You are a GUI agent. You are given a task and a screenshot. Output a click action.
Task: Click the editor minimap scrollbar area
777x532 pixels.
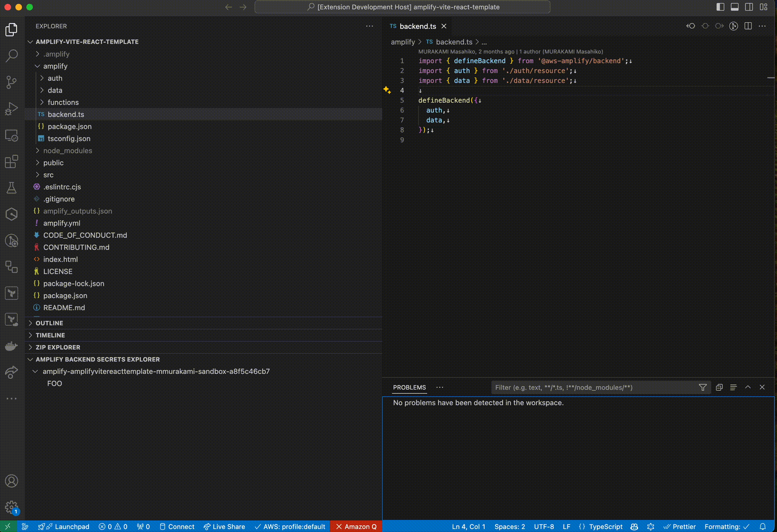click(770, 162)
